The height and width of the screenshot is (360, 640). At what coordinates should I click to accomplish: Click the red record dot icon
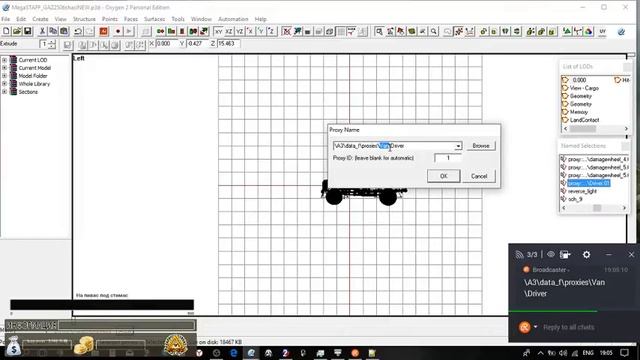pyautogui.click(x=118, y=31)
